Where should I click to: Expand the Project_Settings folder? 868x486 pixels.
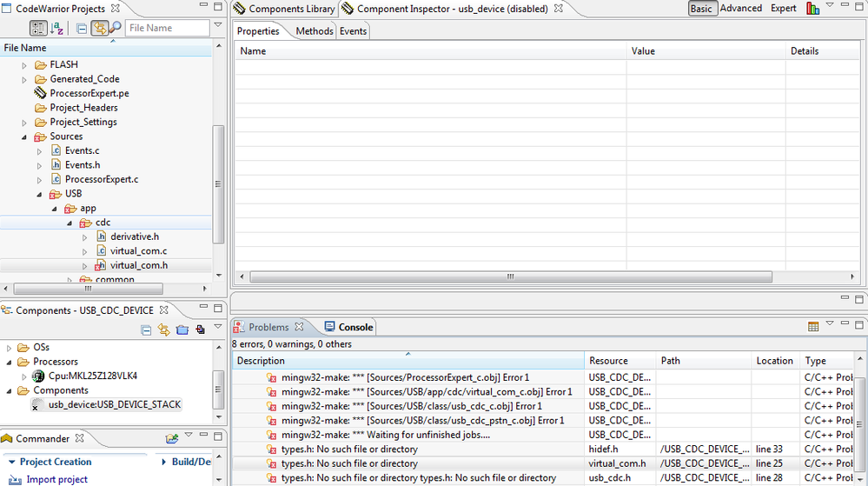pos(24,123)
